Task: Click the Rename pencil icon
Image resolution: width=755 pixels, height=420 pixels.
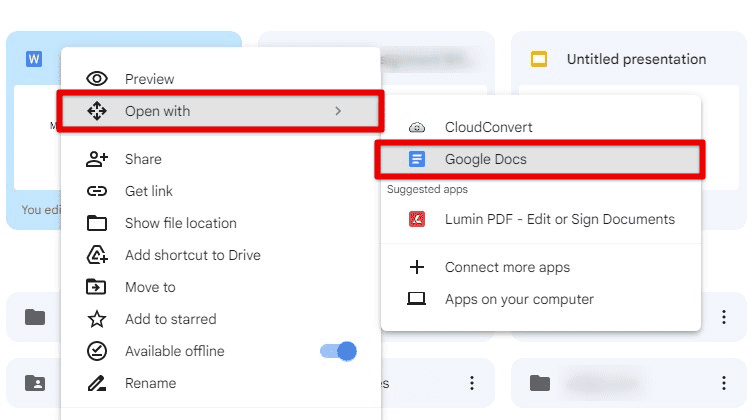Action: pos(97,383)
